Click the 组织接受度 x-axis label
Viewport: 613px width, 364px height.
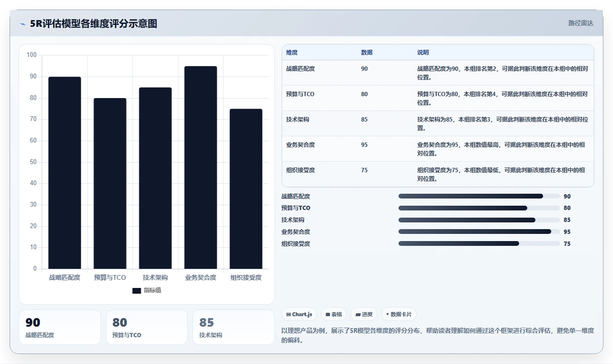pyautogui.click(x=246, y=277)
